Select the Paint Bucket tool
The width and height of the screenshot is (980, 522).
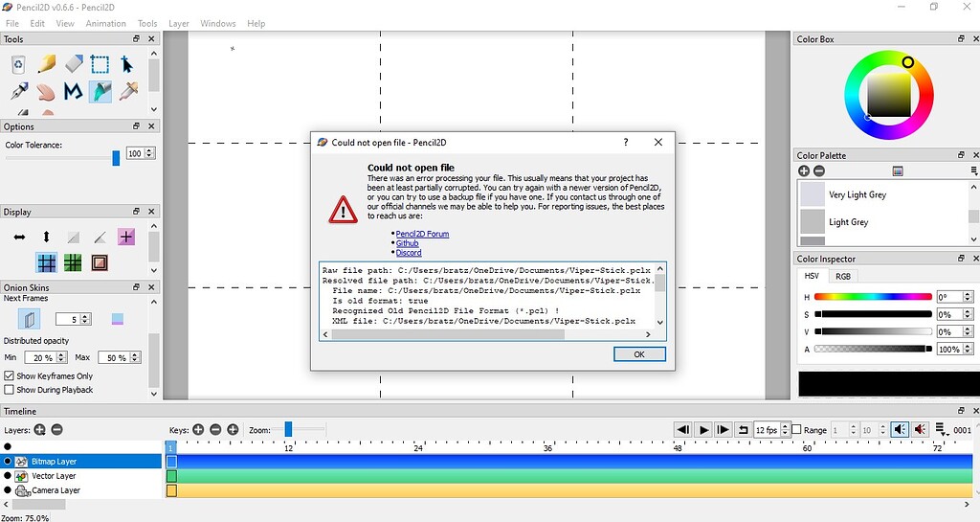(x=100, y=91)
